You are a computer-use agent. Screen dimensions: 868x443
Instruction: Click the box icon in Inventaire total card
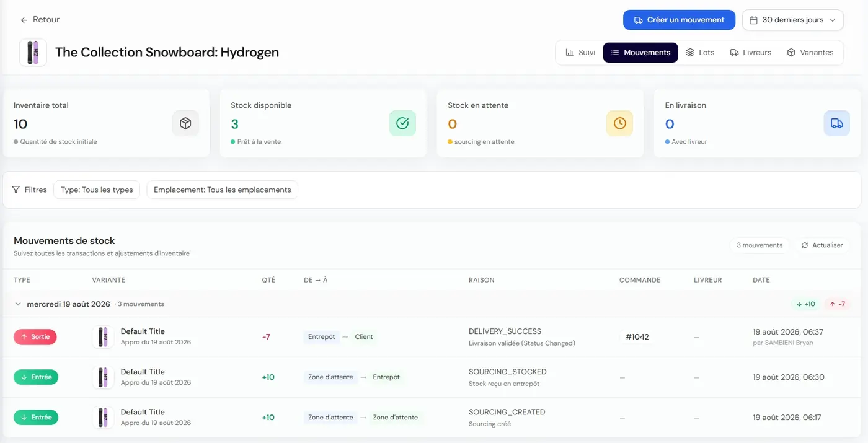pyautogui.click(x=185, y=123)
